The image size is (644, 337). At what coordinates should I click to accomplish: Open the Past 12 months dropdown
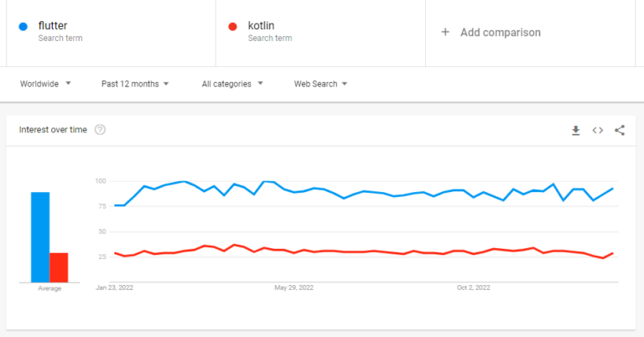(135, 84)
